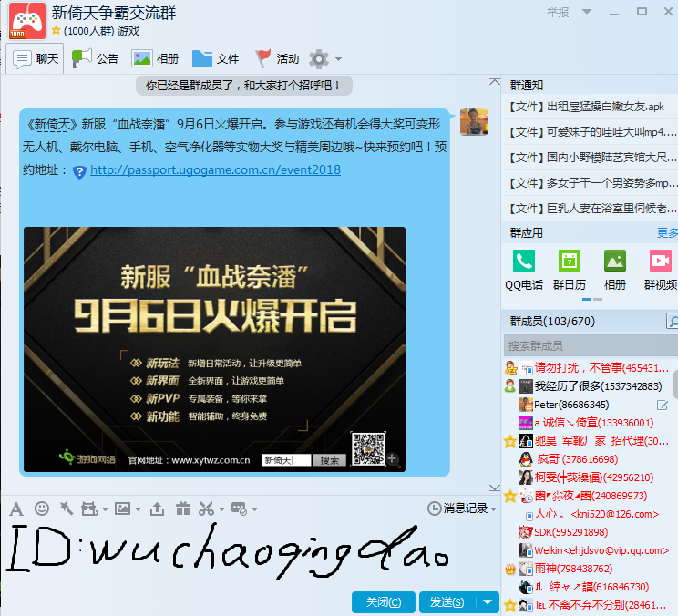Click the promotional 血战奈潘 image

[214, 349]
